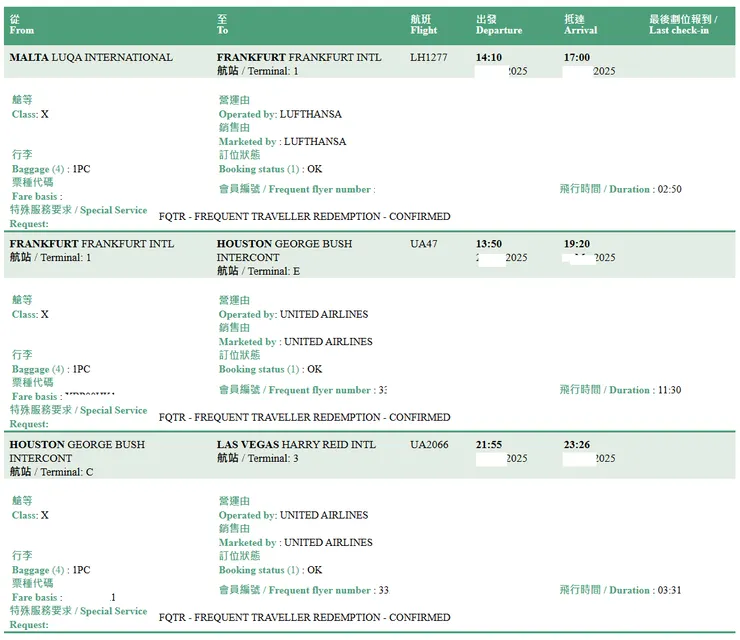Screen dimensions: 740x640
Task: Click 'Marketed by : UNITED AIRLINES' for UA47
Action: [295, 342]
